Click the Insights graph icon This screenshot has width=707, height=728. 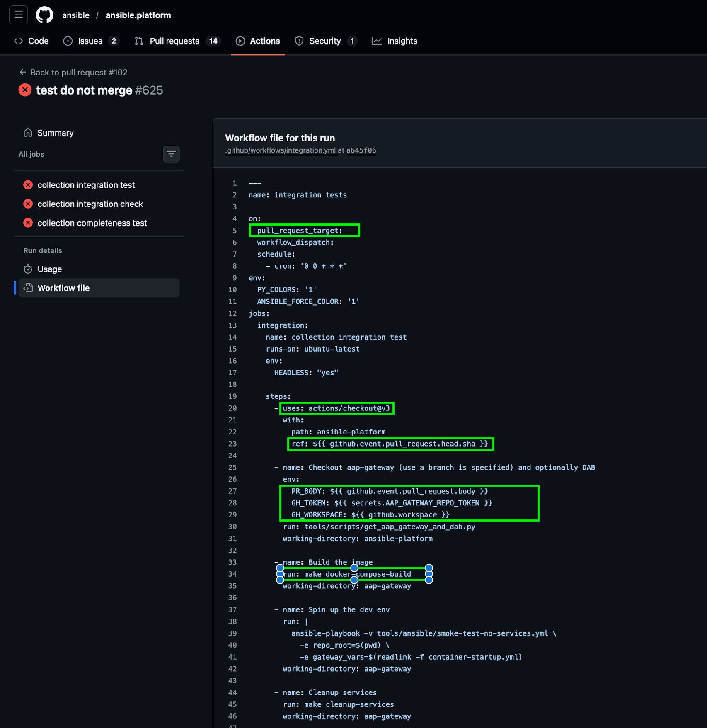click(377, 41)
